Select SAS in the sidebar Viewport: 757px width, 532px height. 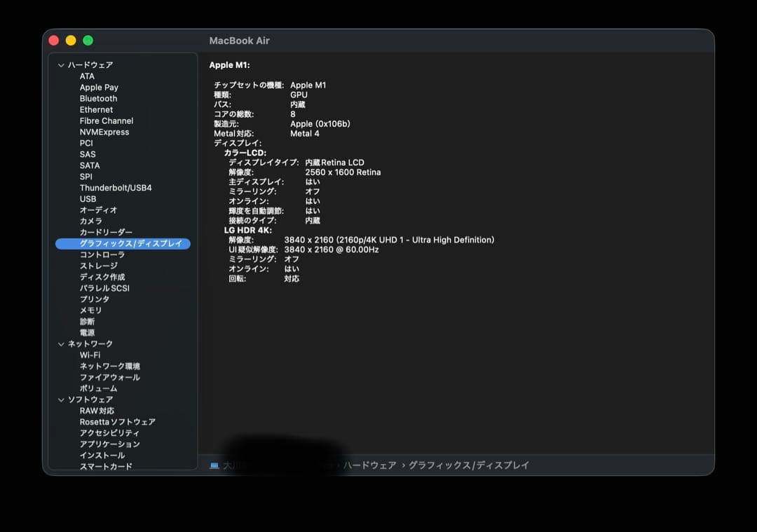(88, 154)
